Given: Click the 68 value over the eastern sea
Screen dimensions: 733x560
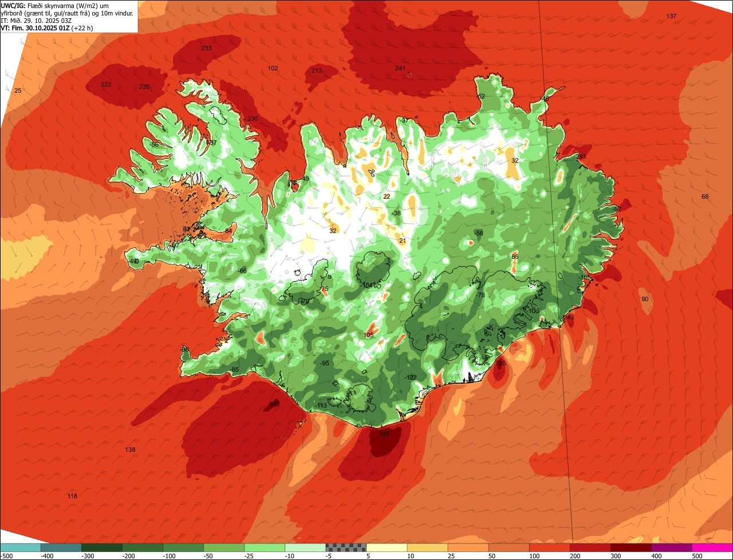Looking at the screenshot, I should pos(705,196).
